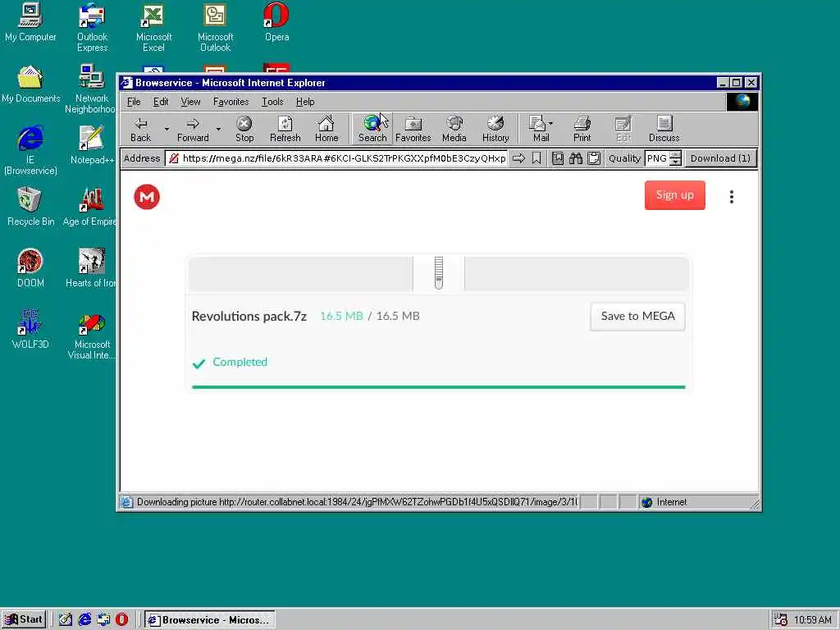Open the View menu
Image resolution: width=840 pixels, height=630 pixels.
190,101
